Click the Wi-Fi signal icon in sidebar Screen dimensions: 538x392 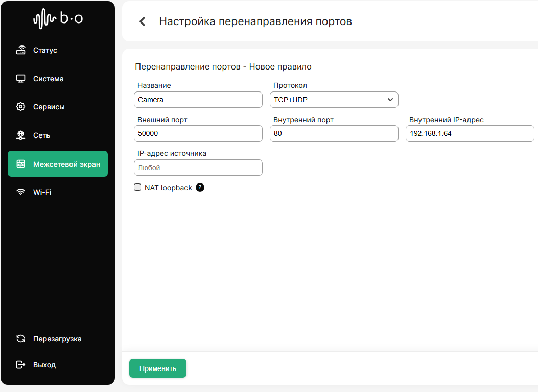(x=21, y=192)
